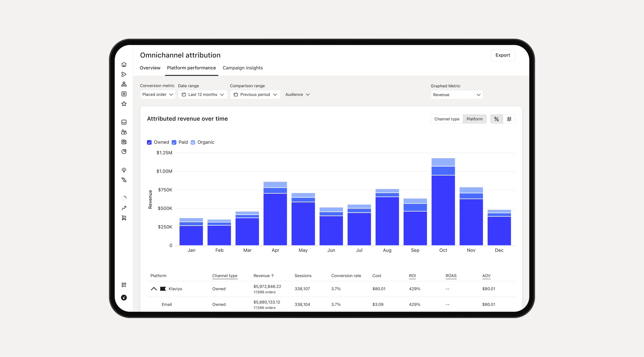Collapse the Klaviyo row chevron

point(154,289)
